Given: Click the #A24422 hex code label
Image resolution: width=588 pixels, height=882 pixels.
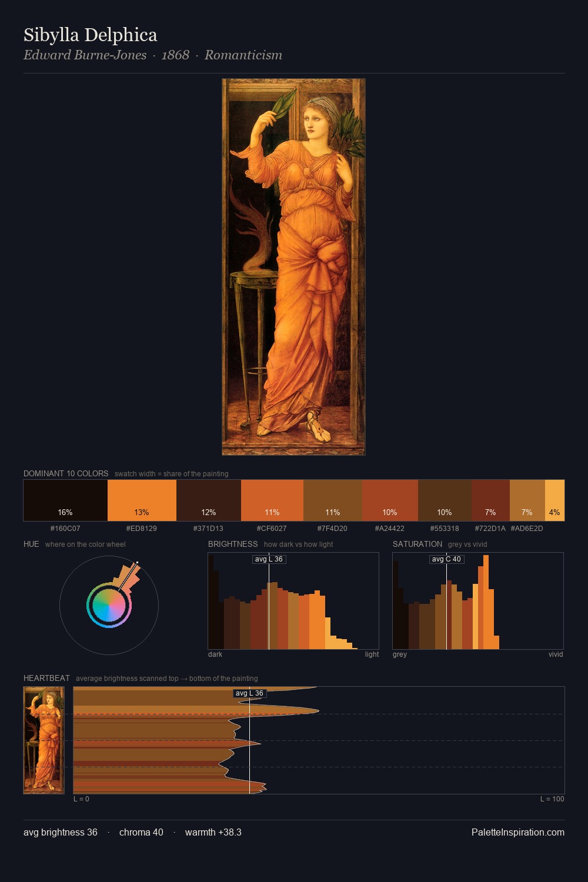Looking at the screenshot, I should click(390, 529).
